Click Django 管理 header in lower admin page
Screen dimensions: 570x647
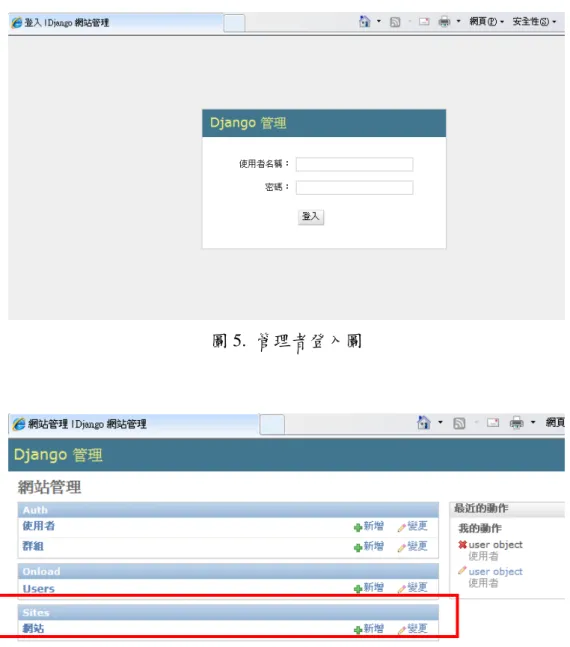tap(58, 455)
